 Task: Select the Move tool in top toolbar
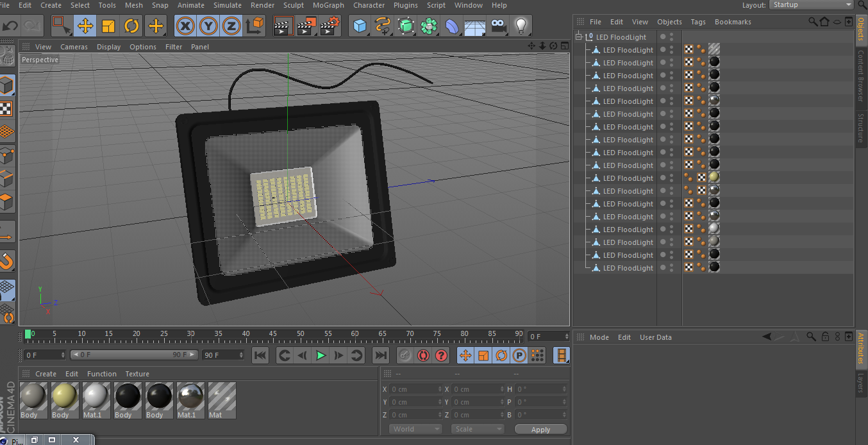pyautogui.click(x=85, y=26)
